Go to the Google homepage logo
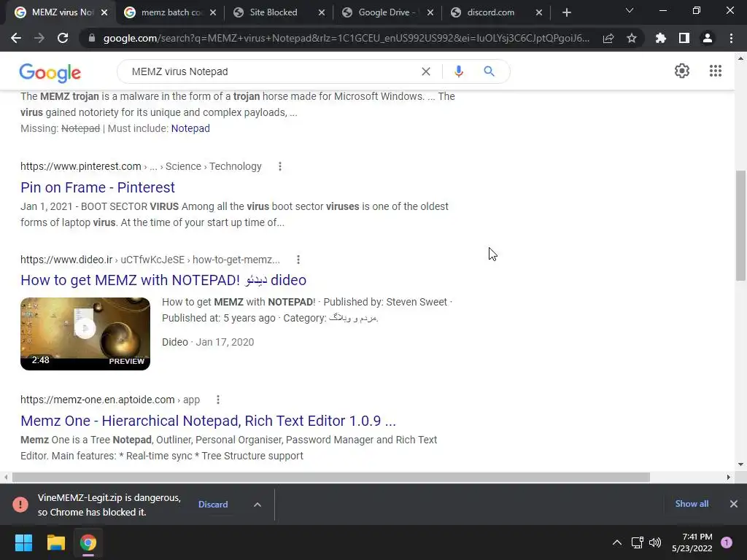The width and height of the screenshot is (747, 560). click(50, 72)
